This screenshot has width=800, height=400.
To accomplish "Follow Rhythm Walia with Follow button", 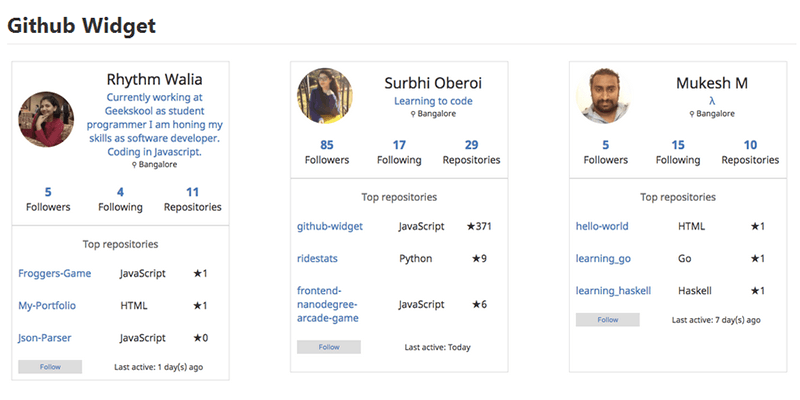I will tap(50, 367).
